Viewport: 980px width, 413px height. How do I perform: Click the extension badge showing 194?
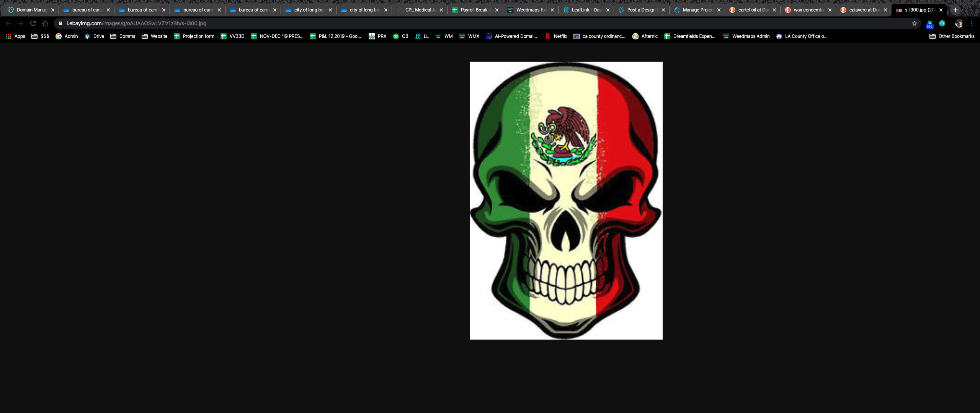tap(929, 24)
